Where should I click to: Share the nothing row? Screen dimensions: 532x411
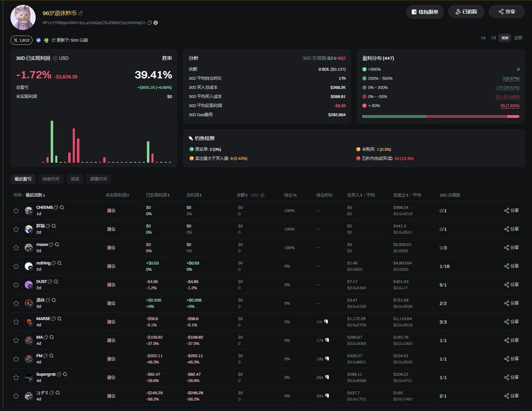pos(511,266)
